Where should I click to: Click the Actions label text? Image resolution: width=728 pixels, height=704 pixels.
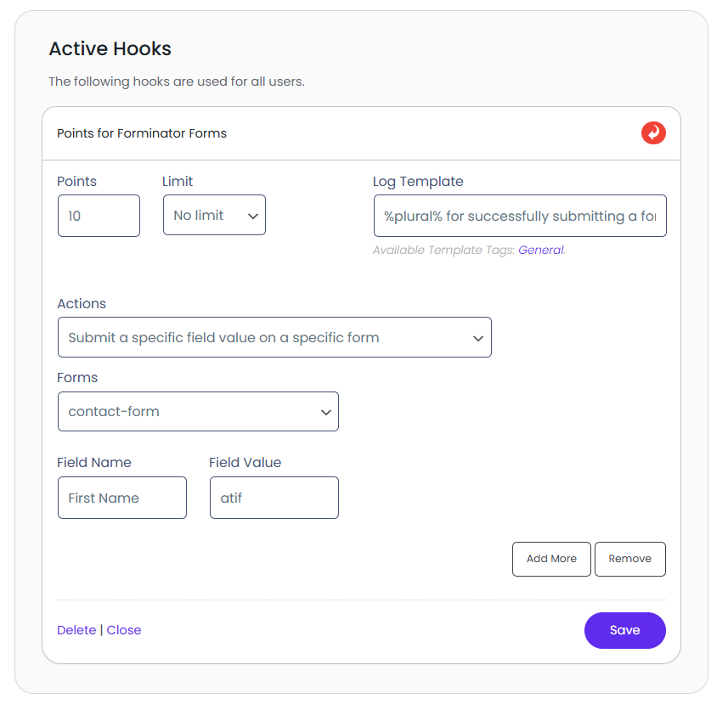click(x=82, y=304)
